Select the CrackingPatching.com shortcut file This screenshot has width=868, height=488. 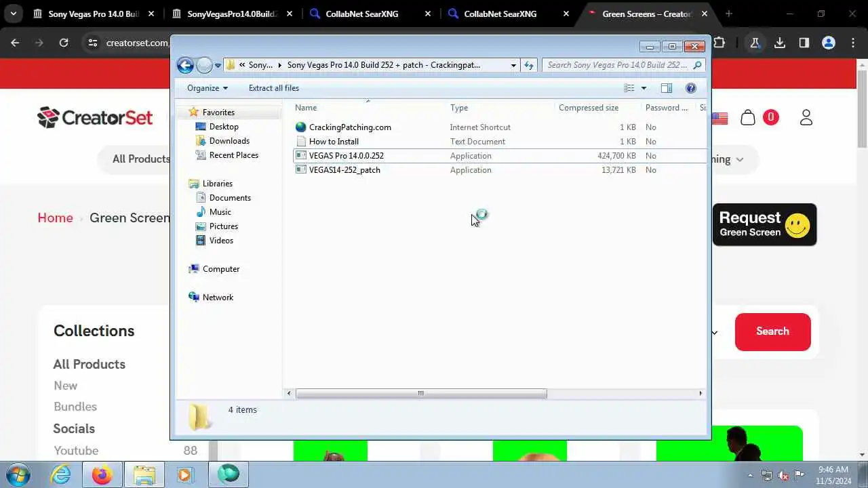[350, 127]
